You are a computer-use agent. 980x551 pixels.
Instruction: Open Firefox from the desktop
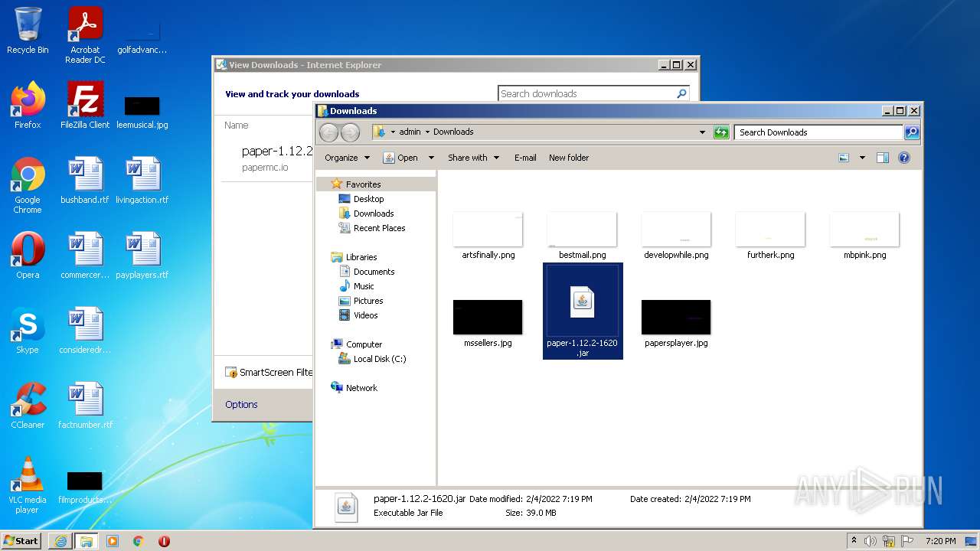(x=28, y=105)
